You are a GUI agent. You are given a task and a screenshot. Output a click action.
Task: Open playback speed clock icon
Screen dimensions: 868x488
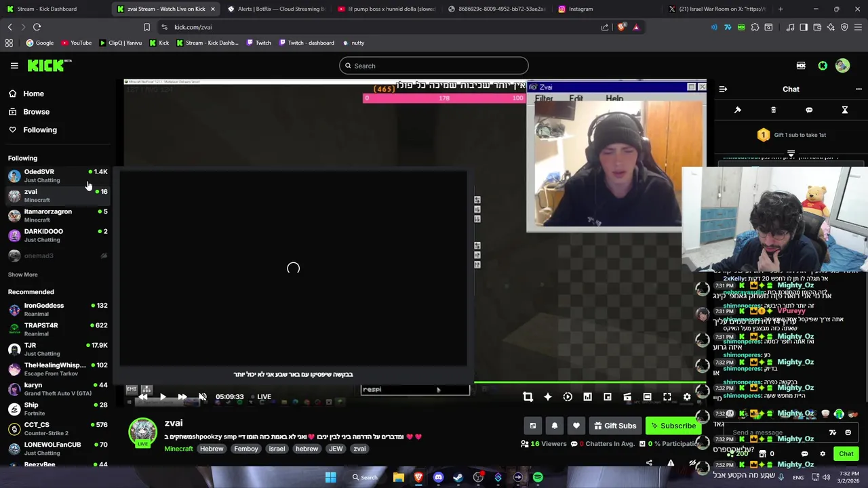(568, 397)
